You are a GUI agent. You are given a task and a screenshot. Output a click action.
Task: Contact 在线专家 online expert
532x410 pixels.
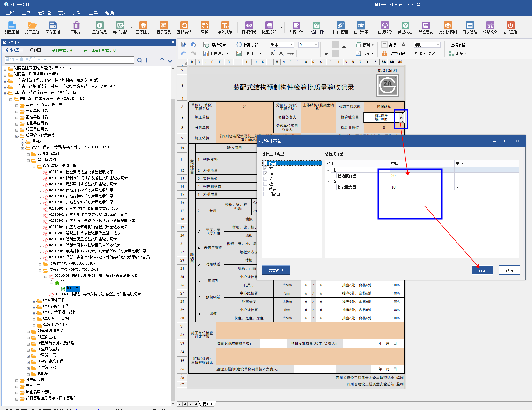(361, 28)
